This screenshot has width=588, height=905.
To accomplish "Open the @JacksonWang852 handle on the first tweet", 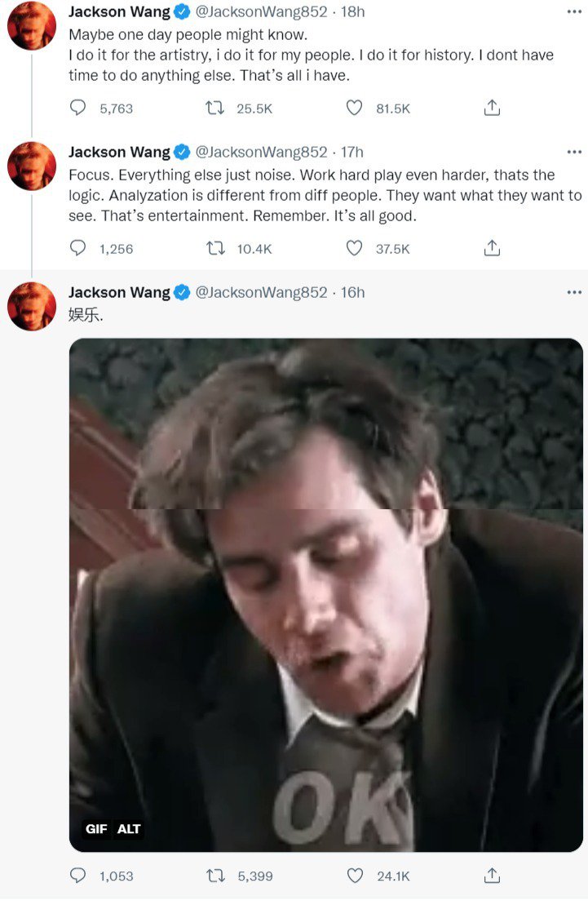I will [261, 12].
